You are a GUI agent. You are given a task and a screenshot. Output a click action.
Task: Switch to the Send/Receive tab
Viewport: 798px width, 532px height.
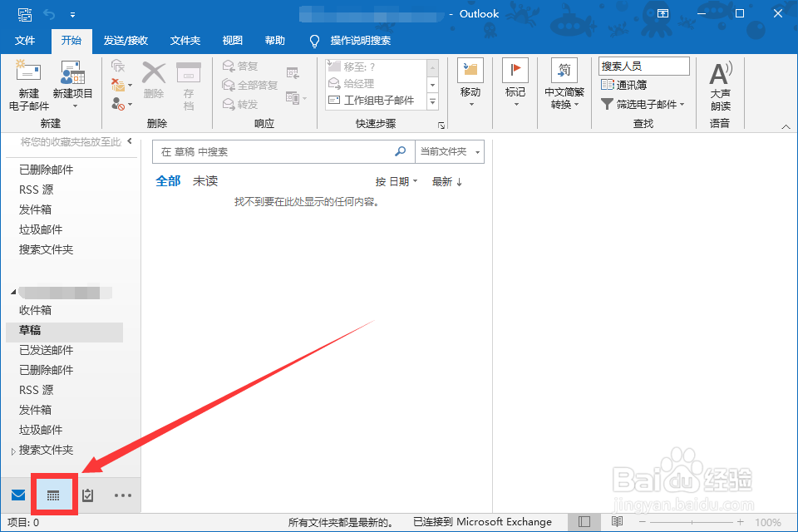tap(126, 41)
